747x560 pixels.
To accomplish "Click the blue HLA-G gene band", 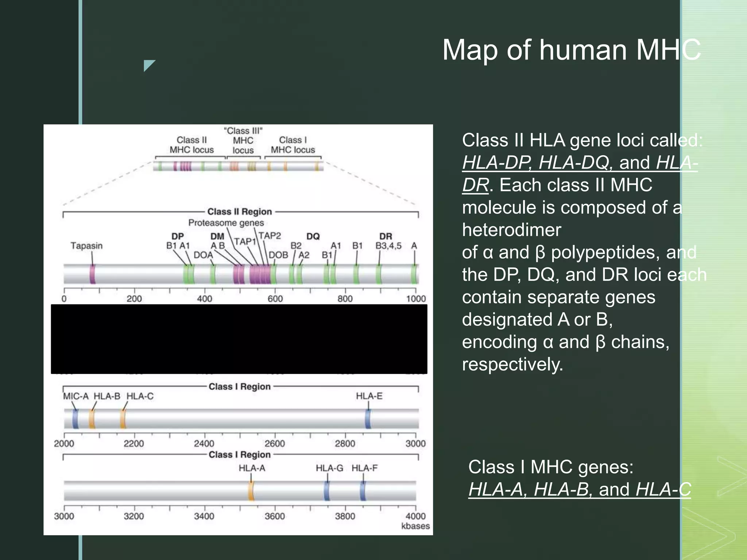I will pyautogui.click(x=327, y=491).
